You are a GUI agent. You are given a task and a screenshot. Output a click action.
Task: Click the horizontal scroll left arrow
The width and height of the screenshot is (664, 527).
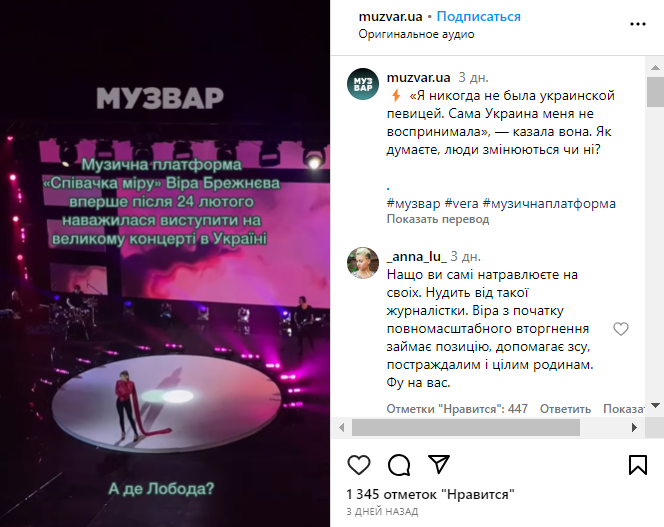tap(342, 428)
